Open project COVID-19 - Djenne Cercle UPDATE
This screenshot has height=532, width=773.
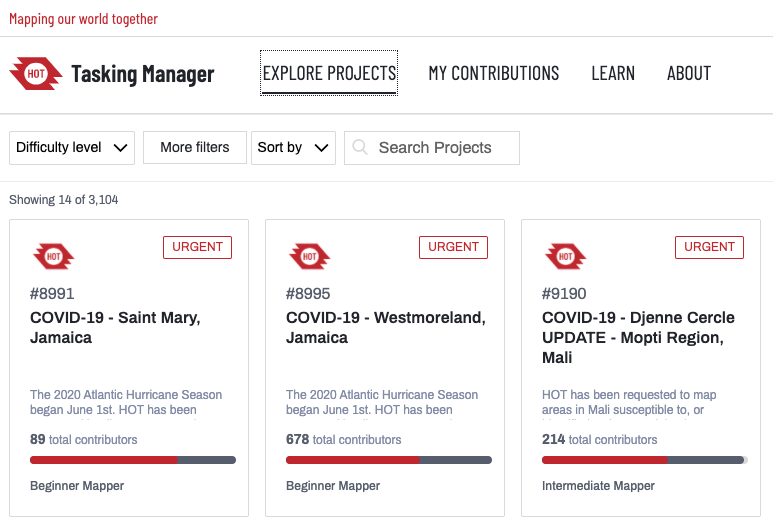point(638,337)
